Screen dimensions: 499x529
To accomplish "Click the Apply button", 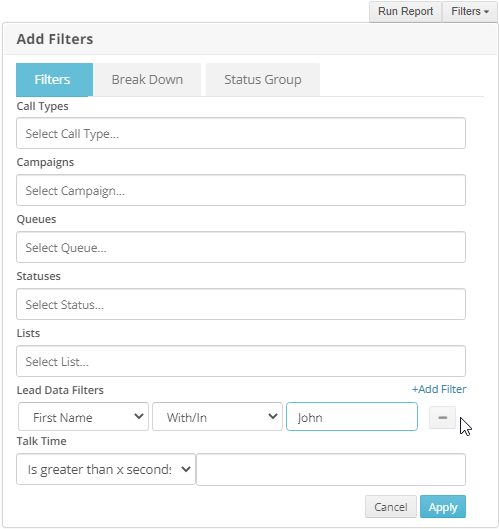I will point(443,506).
